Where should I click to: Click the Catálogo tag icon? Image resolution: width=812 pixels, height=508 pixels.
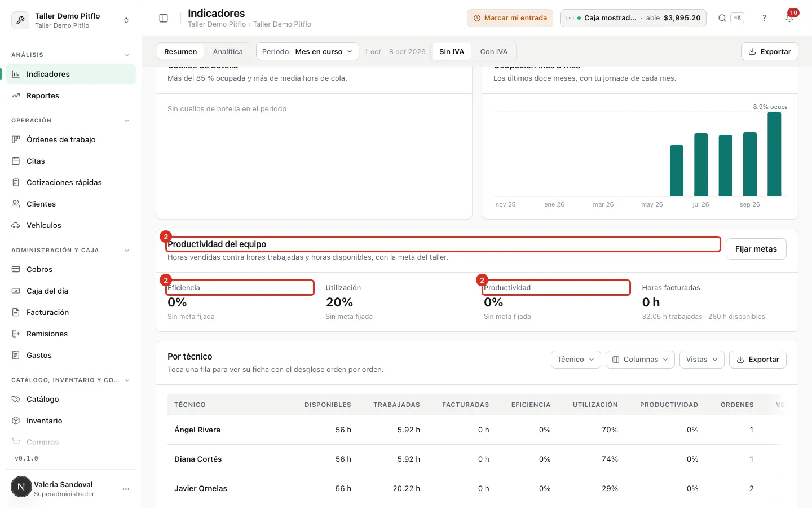[x=16, y=399]
